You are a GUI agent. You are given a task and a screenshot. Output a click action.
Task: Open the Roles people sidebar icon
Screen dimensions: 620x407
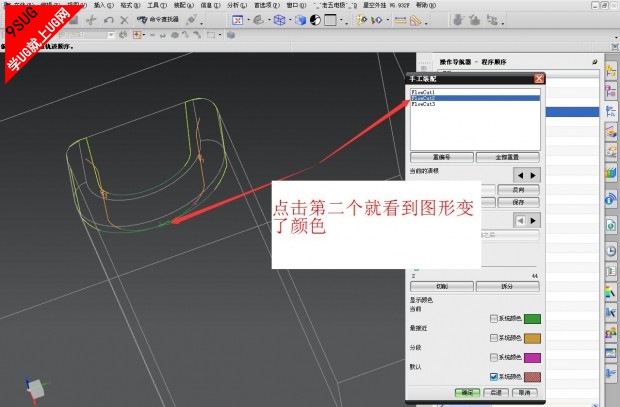(x=611, y=333)
